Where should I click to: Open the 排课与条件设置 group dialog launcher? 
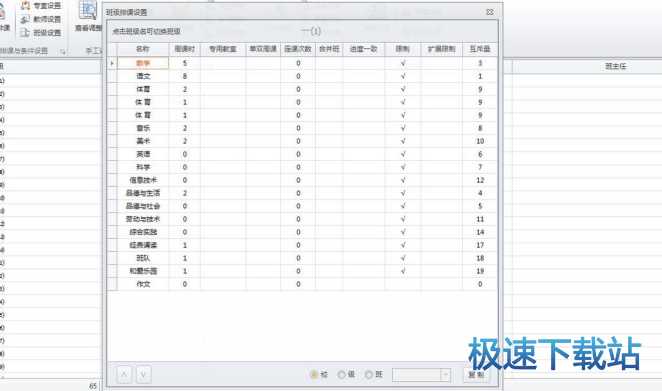coord(62,52)
